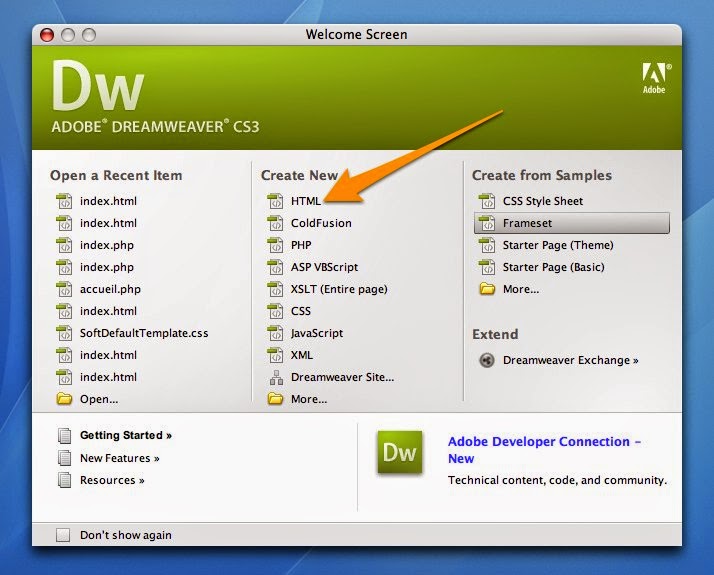The image size is (714, 575).
Task: Click the icon next to XSLT (Entire page)
Action: tap(275, 289)
